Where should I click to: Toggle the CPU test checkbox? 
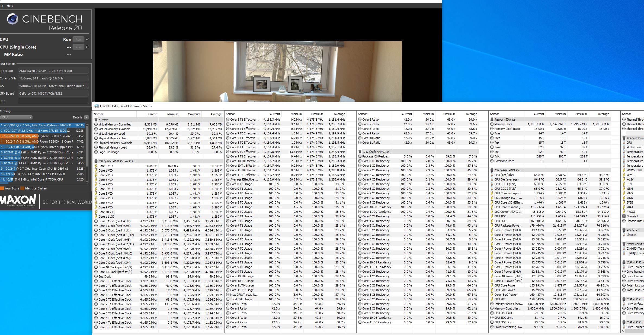click(x=87, y=39)
